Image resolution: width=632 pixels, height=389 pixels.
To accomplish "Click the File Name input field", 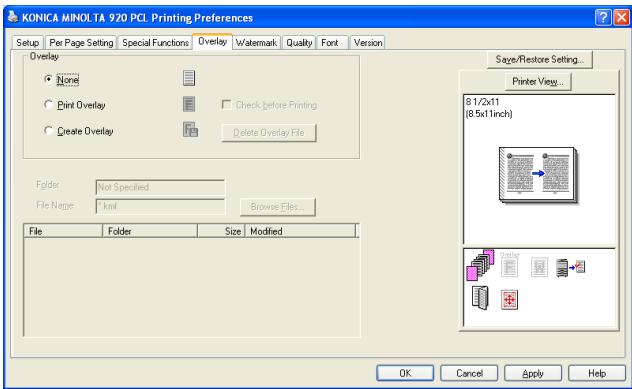I will [160, 206].
